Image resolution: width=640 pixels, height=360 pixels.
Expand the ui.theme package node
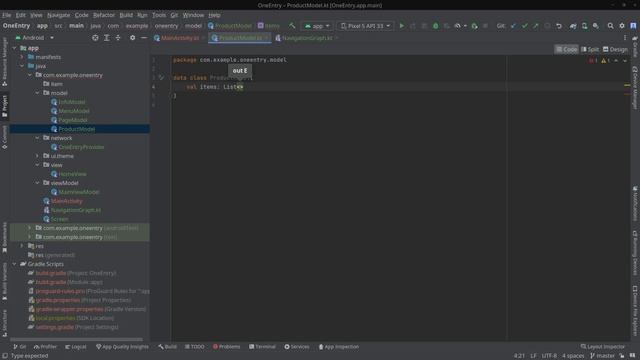tap(37, 156)
